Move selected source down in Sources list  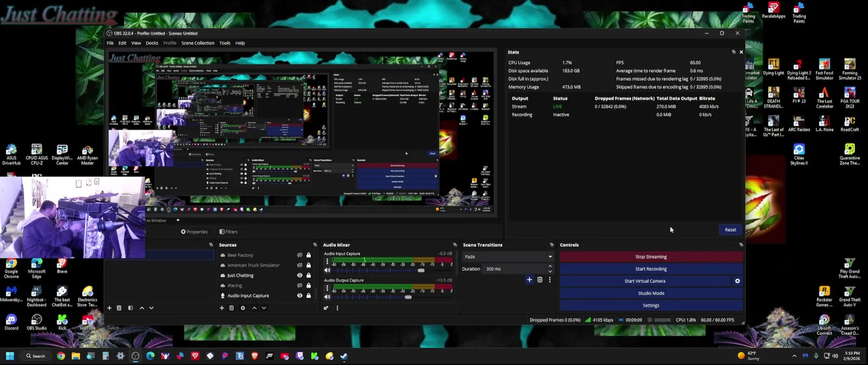263,308
